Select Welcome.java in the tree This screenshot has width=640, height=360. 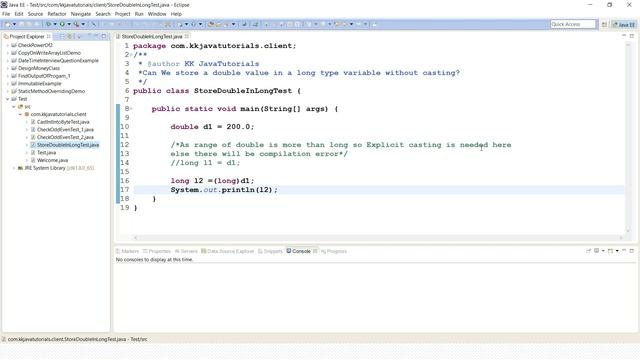click(x=52, y=160)
